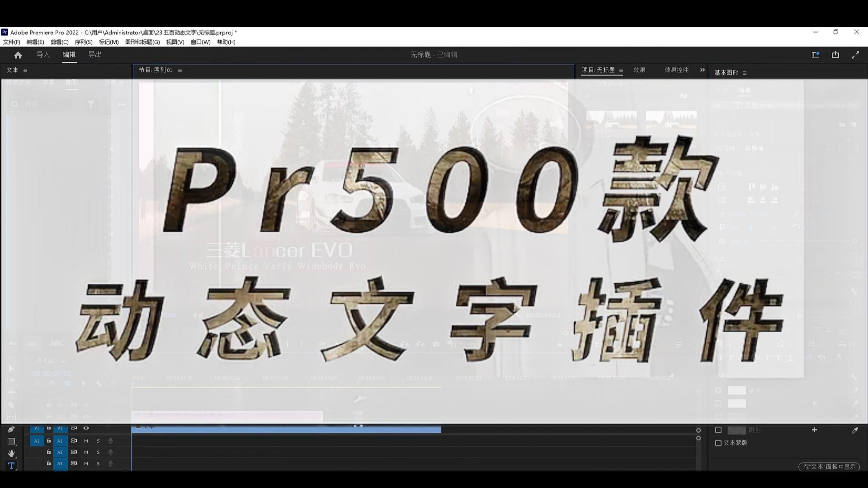Viewport: 868px width, 488px height.
Task: Open the 基本图形 panel menu
Action: (x=744, y=73)
